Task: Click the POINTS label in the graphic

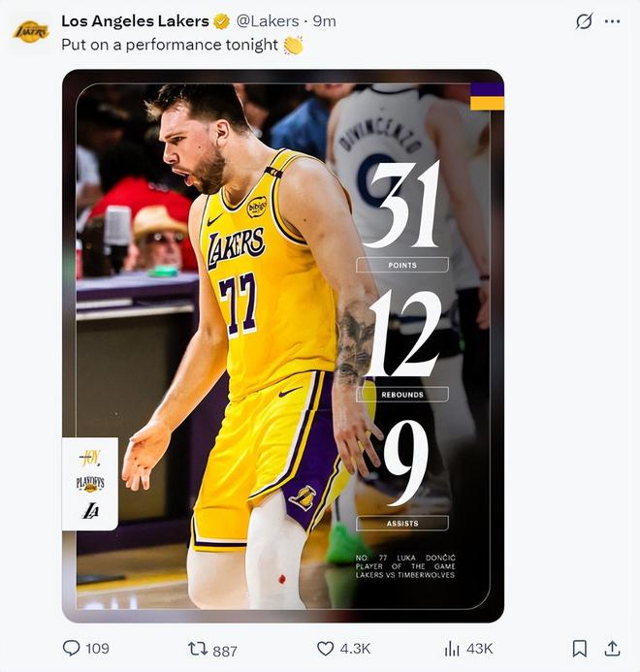Action: point(401,265)
